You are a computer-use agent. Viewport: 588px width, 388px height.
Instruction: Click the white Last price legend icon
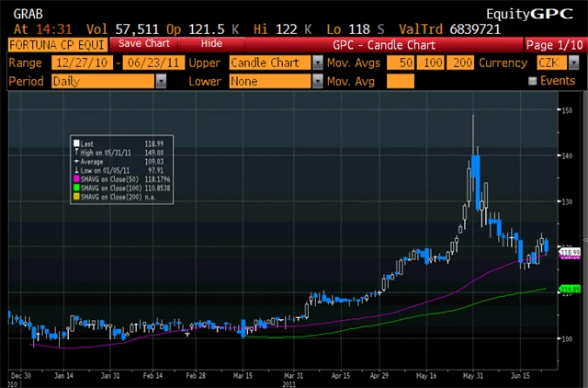click(x=76, y=143)
